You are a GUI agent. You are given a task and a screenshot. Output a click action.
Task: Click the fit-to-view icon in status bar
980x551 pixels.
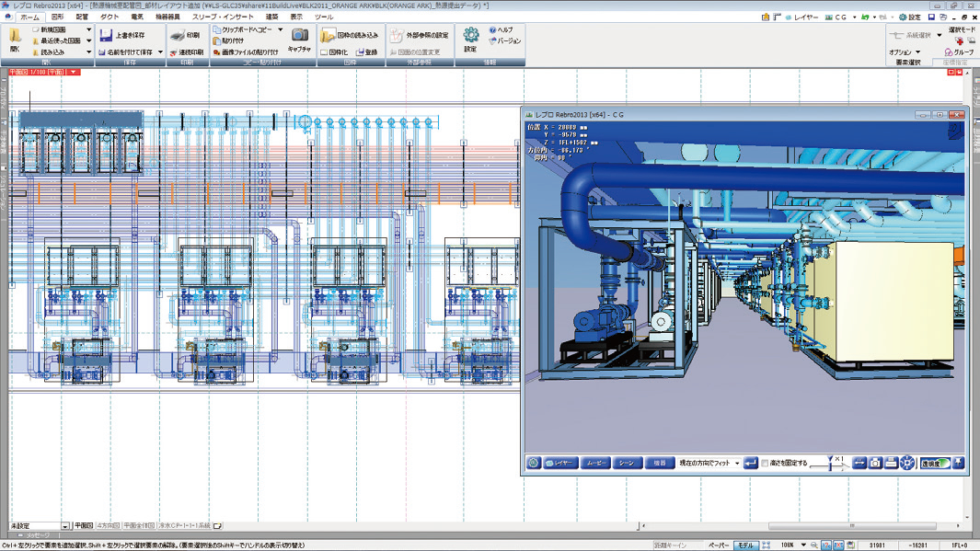click(766, 545)
